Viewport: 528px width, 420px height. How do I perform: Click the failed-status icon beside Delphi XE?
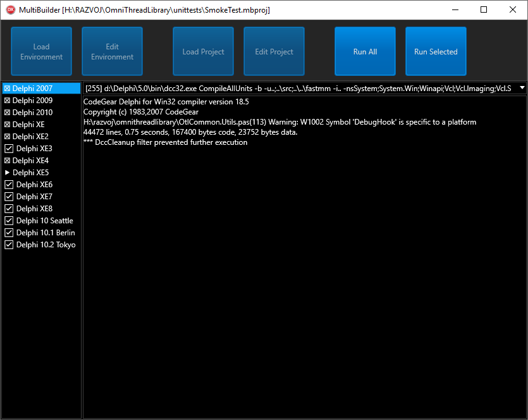coord(7,125)
